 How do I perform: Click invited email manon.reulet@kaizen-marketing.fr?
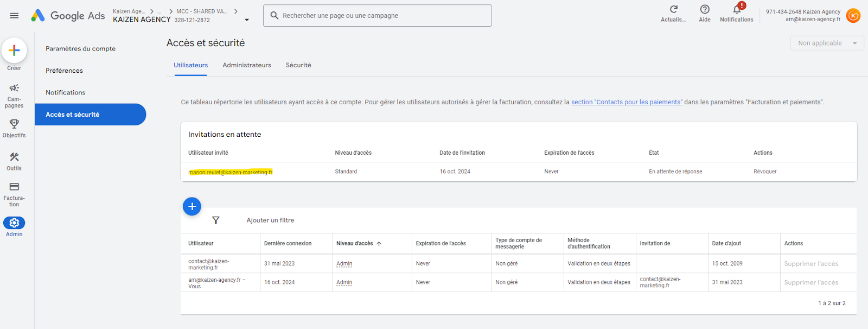231,172
